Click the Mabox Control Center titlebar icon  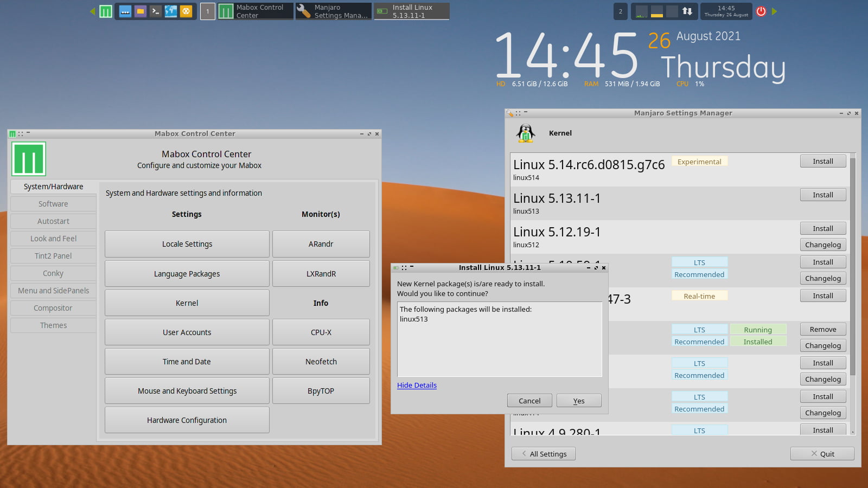click(x=12, y=134)
